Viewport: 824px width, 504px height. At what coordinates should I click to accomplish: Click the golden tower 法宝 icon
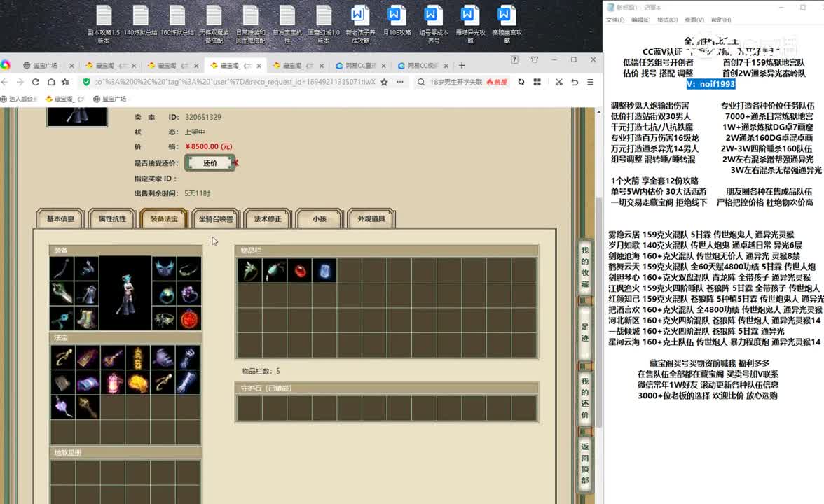[137, 358]
